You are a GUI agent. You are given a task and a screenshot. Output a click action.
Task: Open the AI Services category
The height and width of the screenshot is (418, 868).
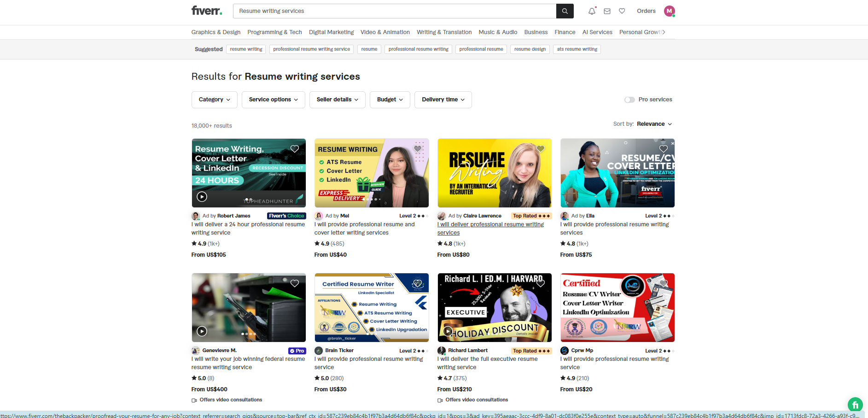point(597,32)
